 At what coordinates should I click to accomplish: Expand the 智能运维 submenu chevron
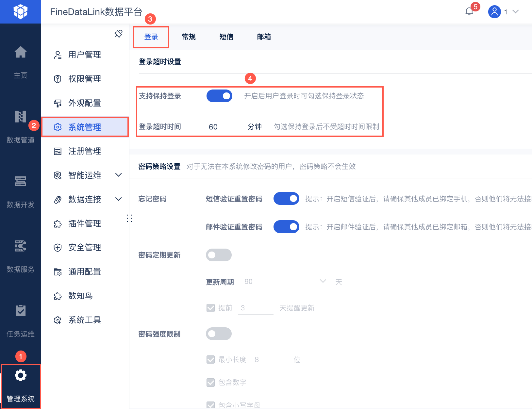click(119, 175)
